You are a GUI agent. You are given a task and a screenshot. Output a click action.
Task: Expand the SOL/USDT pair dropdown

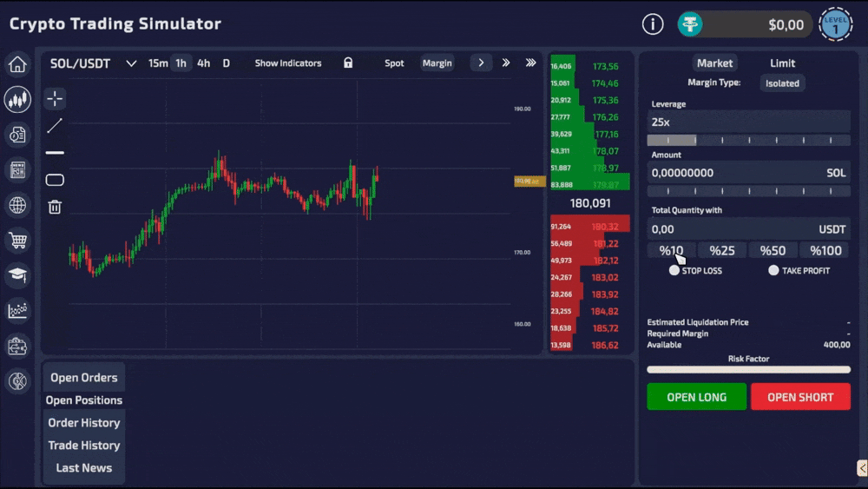[131, 63]
